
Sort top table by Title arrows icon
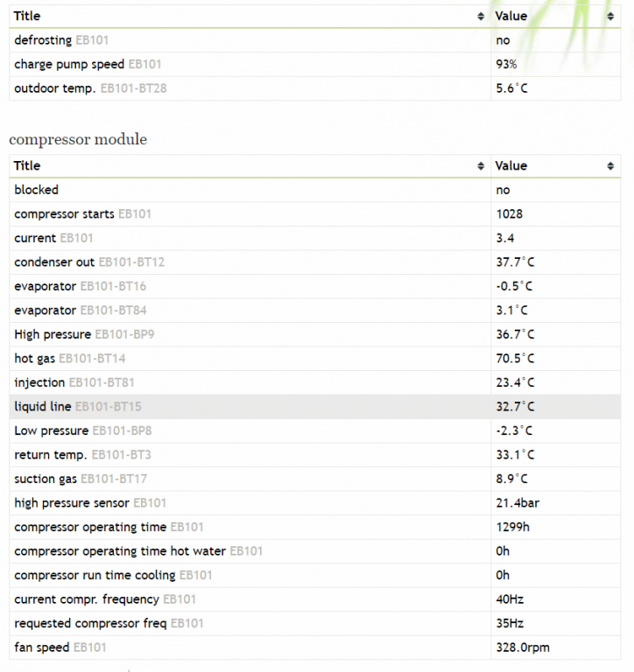[481, 17]
